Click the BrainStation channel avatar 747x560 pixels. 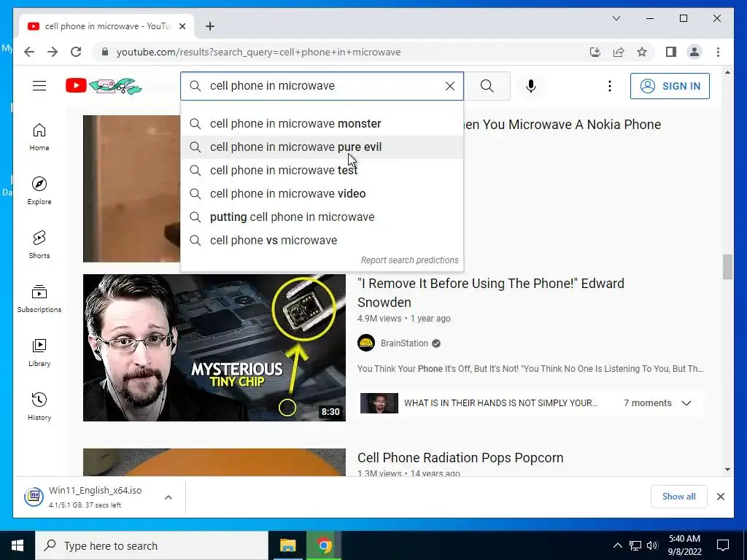coord(366,343)
